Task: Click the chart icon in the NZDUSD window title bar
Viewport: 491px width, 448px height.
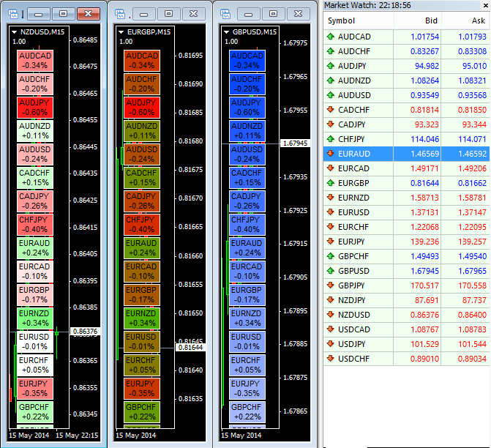Action: point(16,14)
